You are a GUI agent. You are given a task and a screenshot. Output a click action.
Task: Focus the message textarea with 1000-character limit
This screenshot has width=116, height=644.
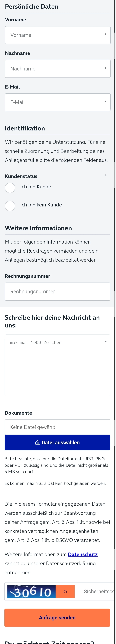(x=57, y=365)
